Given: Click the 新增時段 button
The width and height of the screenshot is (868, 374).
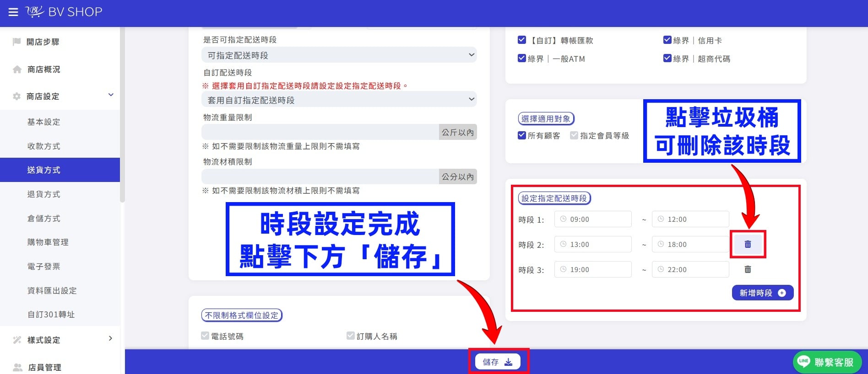Looking at the screenshot, I should click(763, 293).
